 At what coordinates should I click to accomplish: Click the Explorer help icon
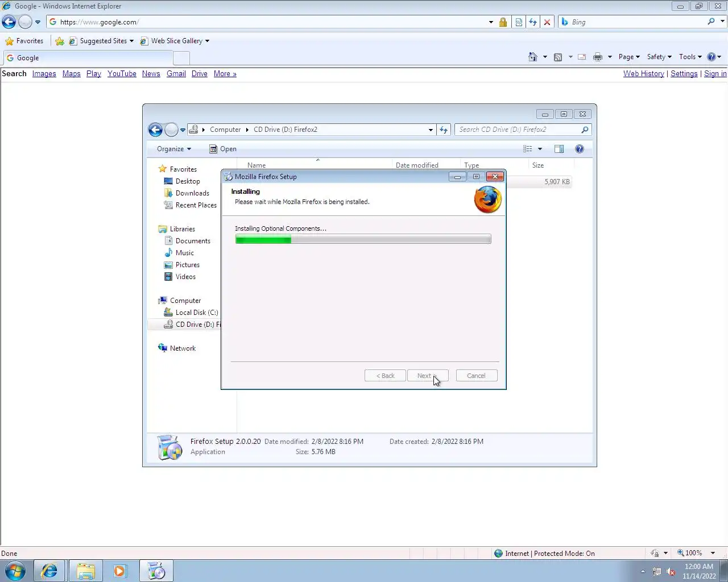point(580,149)
